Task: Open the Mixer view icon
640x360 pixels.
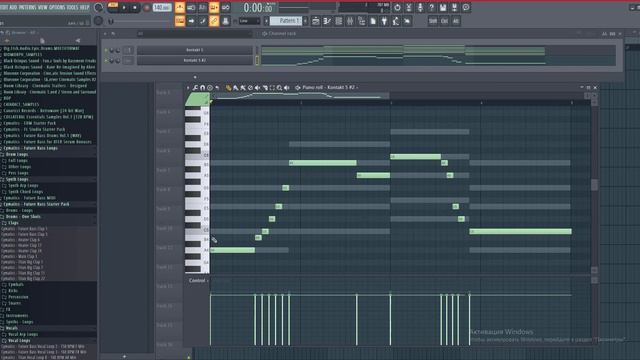Action: point(350,21)
